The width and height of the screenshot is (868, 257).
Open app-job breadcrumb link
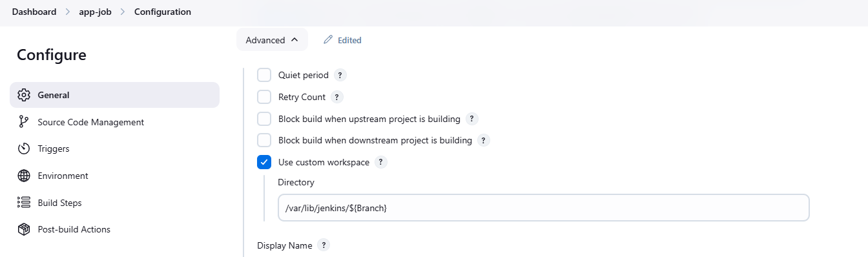96,12
